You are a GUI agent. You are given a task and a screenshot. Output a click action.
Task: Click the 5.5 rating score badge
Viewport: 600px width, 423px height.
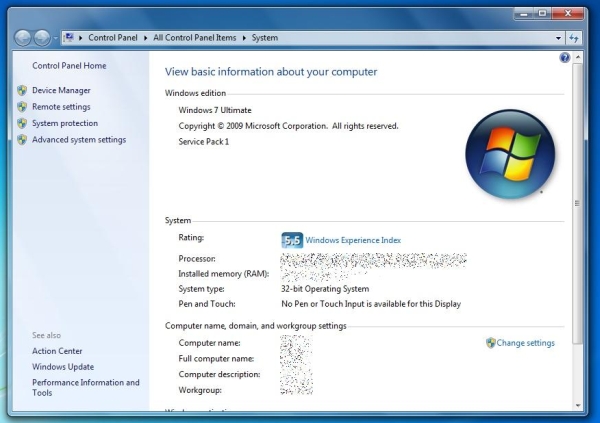(x=292, y=240)
